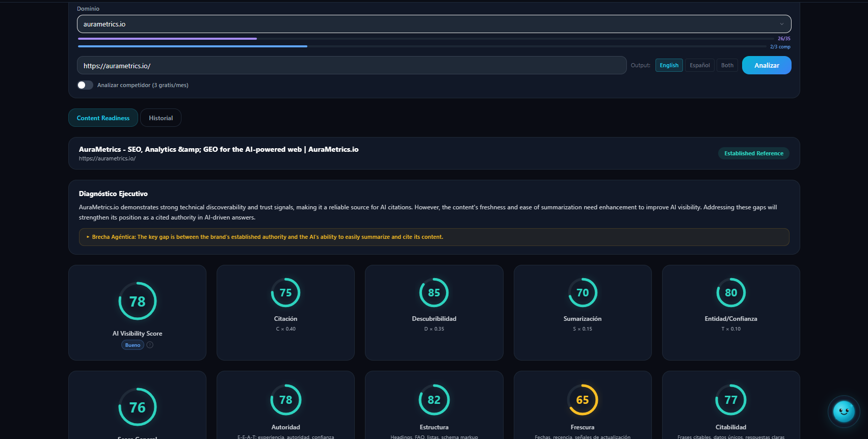Click the Sumarización 70 score gauge
This screenshot has width=868, height=439.
coord(583,292)
